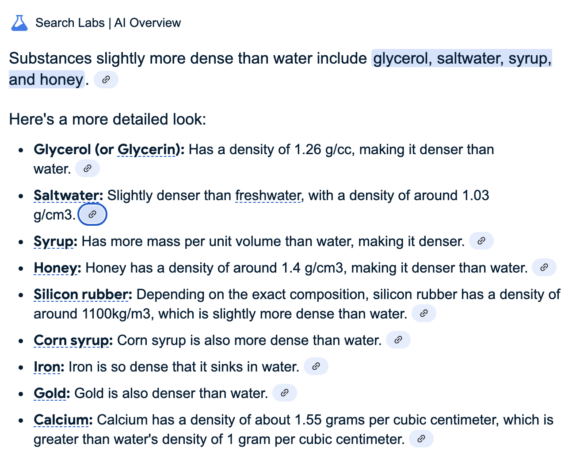Click the Search Labs flask icon

[x=19, y=23]
